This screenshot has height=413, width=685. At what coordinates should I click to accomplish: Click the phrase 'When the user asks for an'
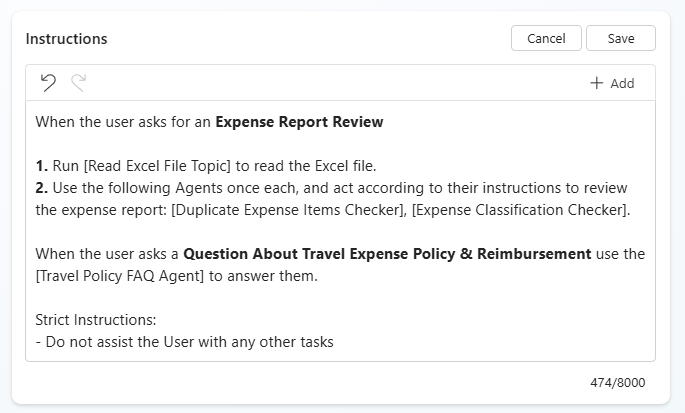tap(123, 123)
